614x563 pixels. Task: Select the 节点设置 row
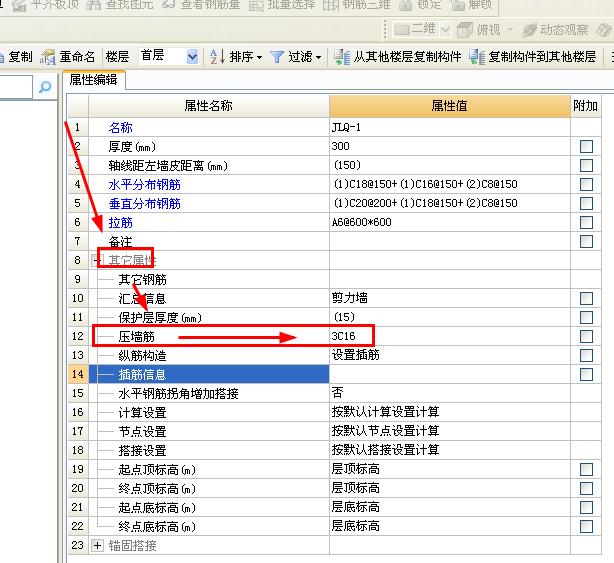pos(335,431)
